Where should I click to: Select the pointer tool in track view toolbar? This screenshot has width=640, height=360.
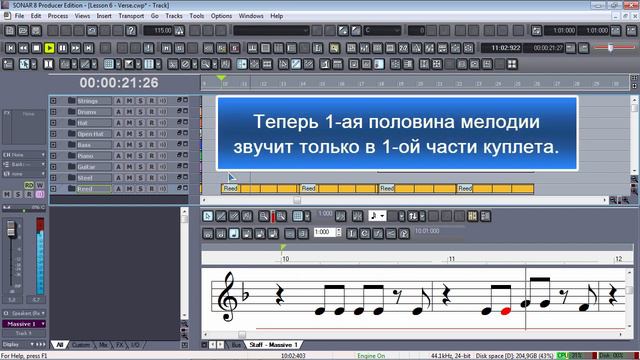pos(24,64)
